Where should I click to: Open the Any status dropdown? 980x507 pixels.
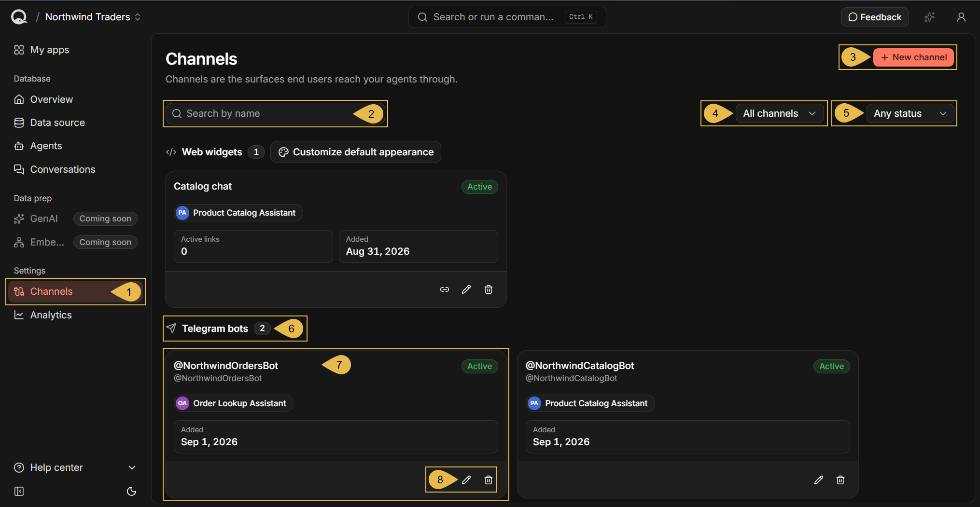(x=910, y=113)
